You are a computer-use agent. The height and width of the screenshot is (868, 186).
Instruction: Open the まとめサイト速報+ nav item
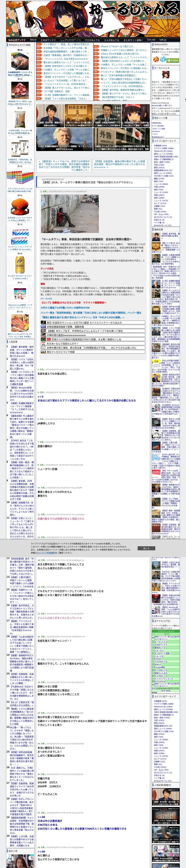pyautogui.click(x=133, y=40)
